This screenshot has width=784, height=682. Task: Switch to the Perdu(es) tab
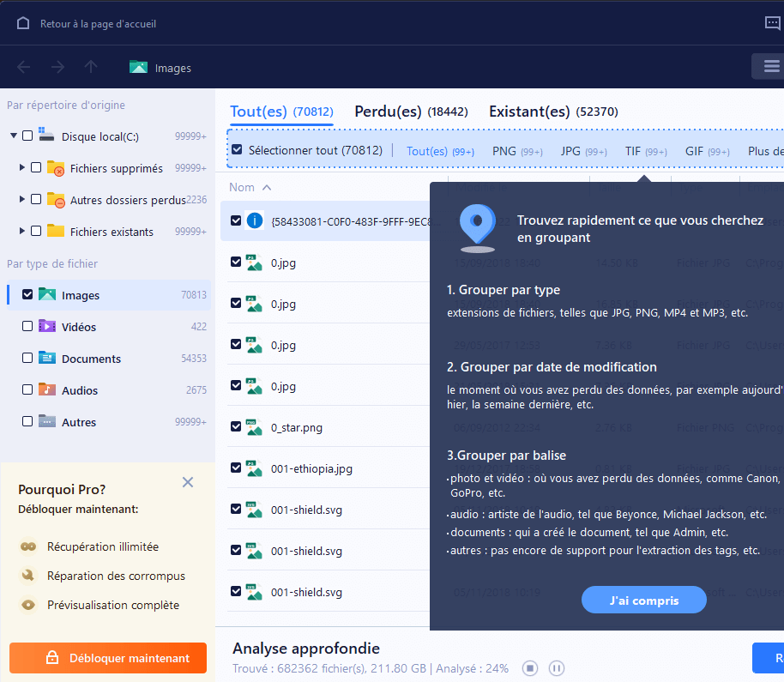pyautogui.click(x=388, y=112)
